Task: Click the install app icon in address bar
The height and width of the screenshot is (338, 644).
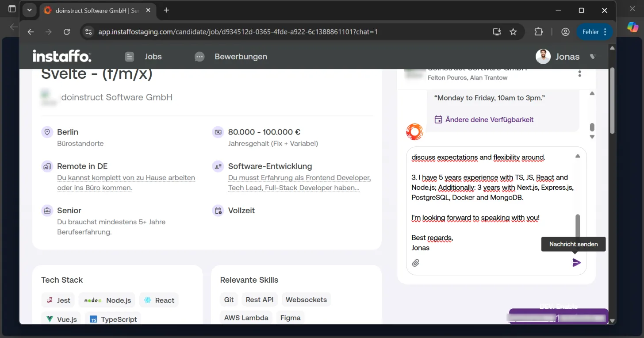Action: pos(497,32)
